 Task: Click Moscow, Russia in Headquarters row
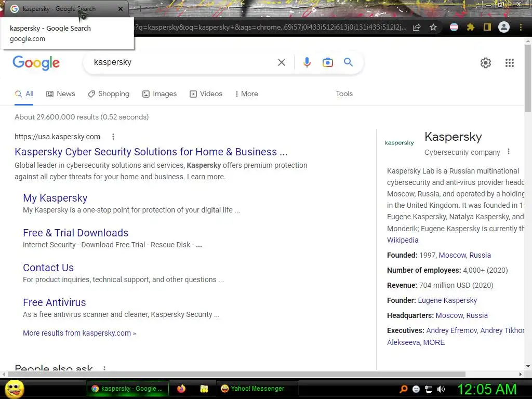coord(462,315)
